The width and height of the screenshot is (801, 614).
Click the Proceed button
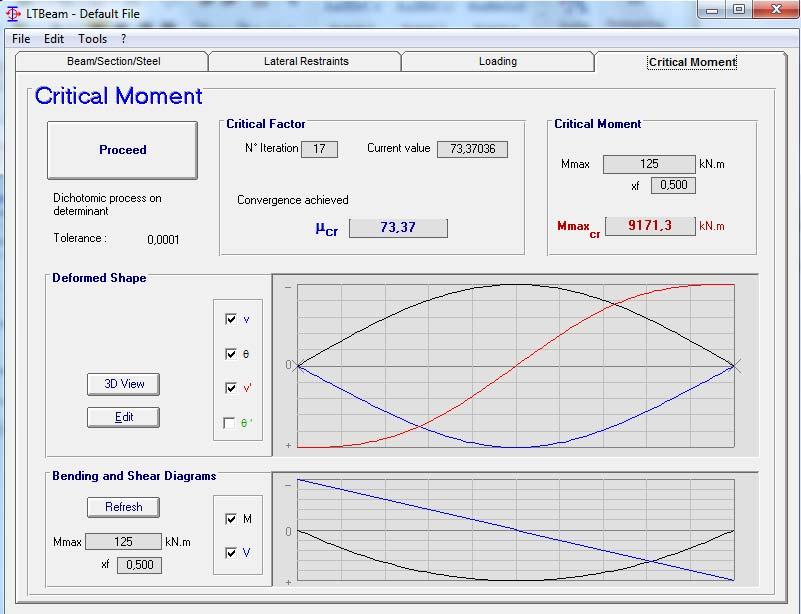tap(122, 150)
